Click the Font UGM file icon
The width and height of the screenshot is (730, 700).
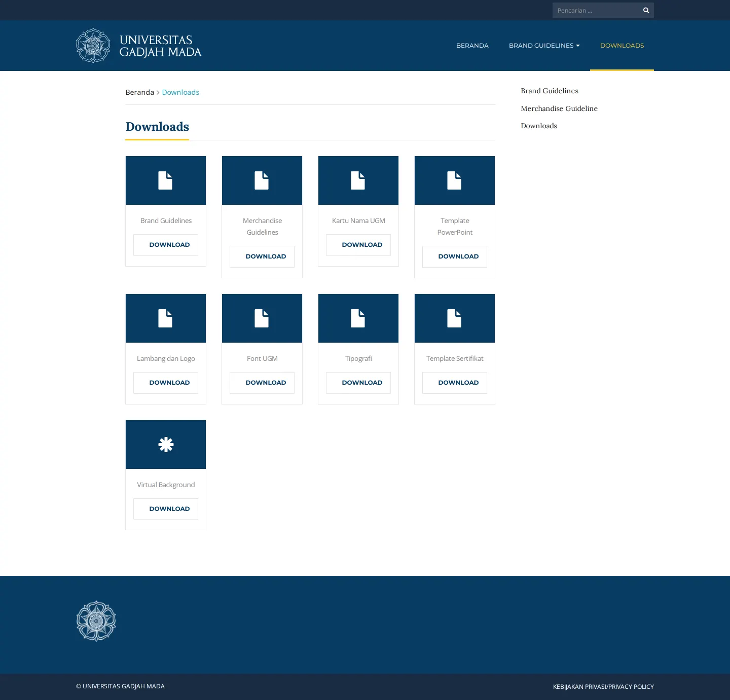point(262,318)
